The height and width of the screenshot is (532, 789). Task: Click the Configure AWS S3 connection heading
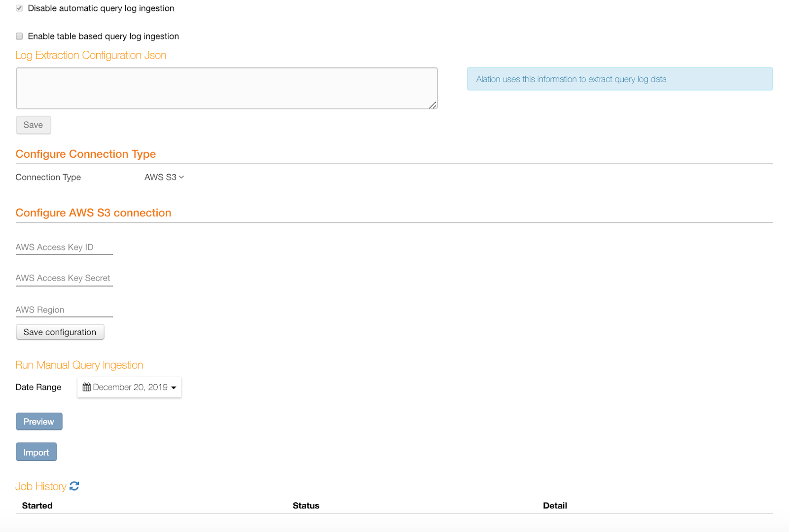(94, 213)
